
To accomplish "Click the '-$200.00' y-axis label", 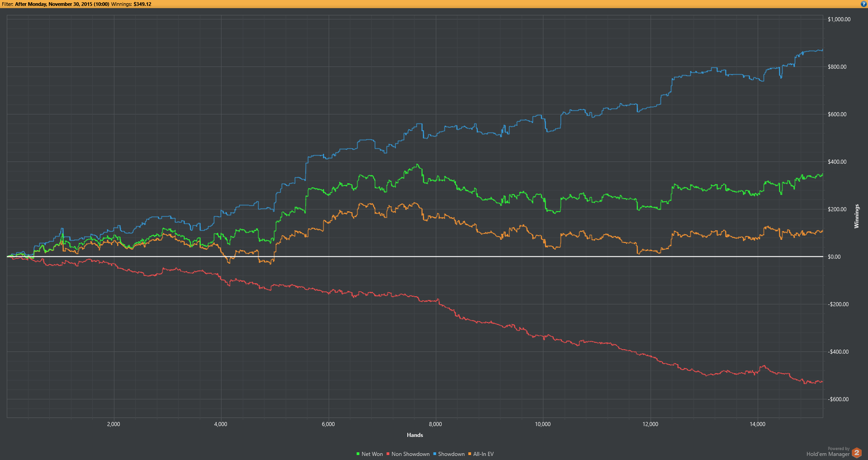I will pyautogui.click(x=838, y=304).
